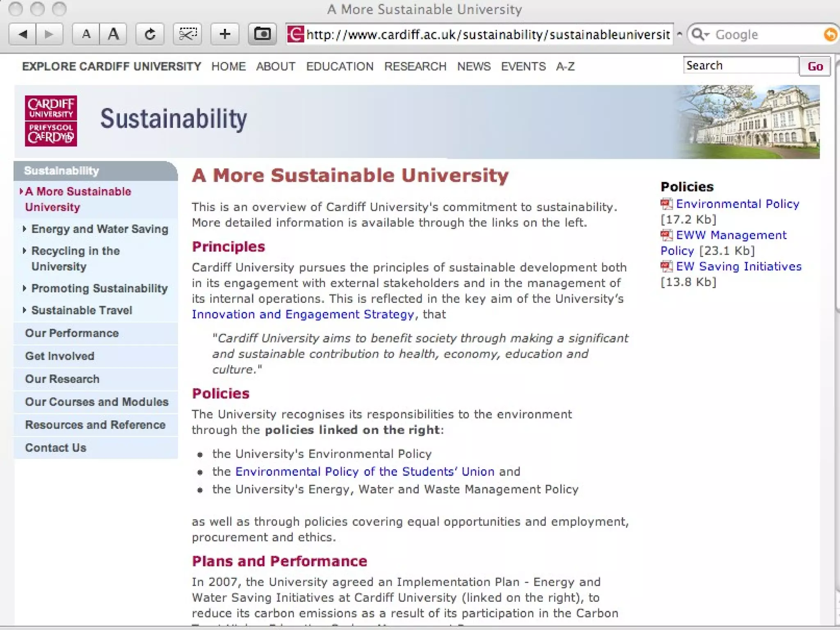
Task: Click the web clip scissors icon
Action: tap(188, 34)
